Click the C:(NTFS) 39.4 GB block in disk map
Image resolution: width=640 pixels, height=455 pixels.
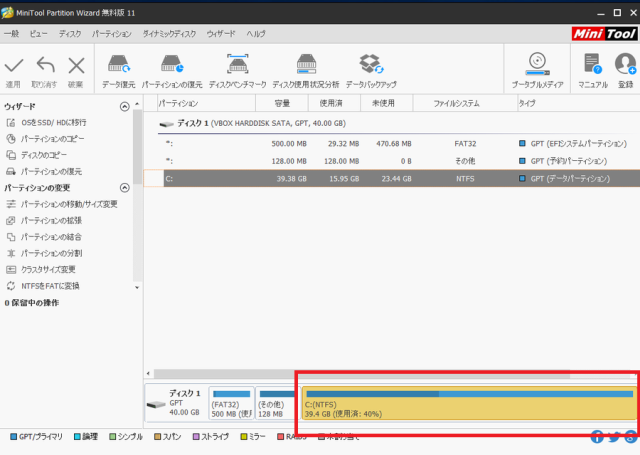point(469,403)
